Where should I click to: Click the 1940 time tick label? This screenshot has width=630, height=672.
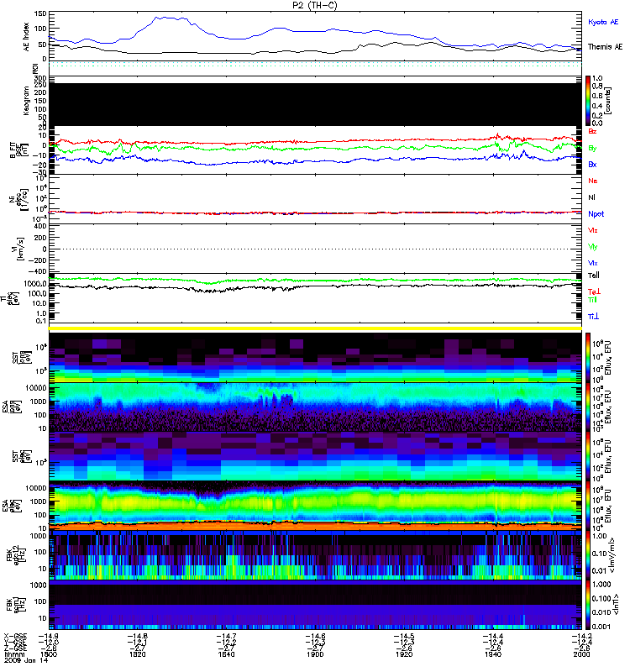click(493, 654)
